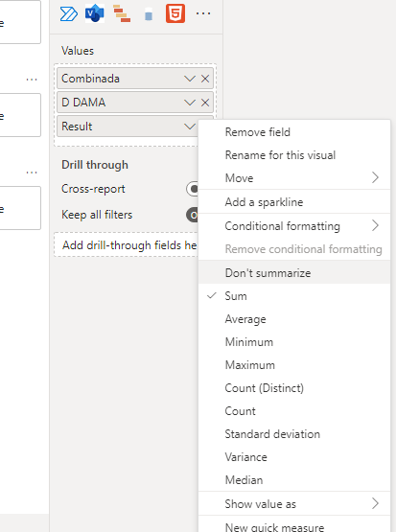The width and height of the screenshot is (396, 532).
Task: Choose Add a sparkline
Action: [294, 202]
